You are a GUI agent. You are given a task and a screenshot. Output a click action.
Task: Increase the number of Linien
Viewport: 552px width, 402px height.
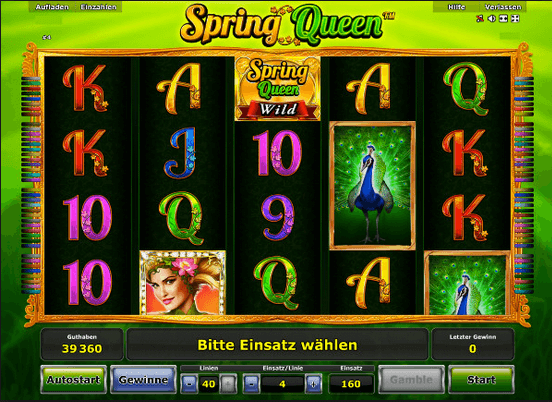(x=228, y=384)
